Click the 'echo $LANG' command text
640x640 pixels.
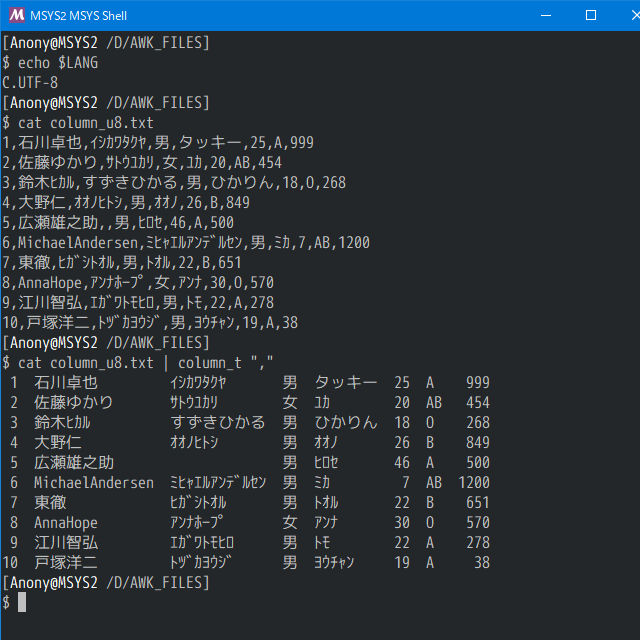coord(58,62)
